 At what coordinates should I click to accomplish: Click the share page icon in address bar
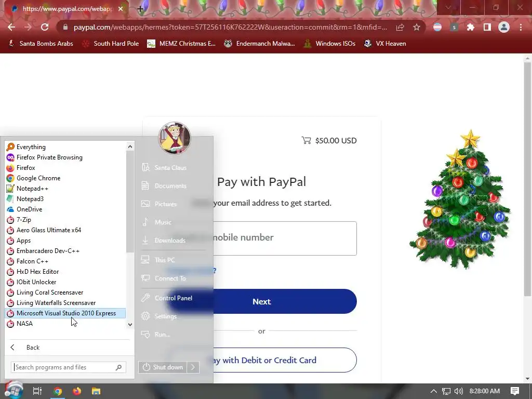(x=400, y=27)
